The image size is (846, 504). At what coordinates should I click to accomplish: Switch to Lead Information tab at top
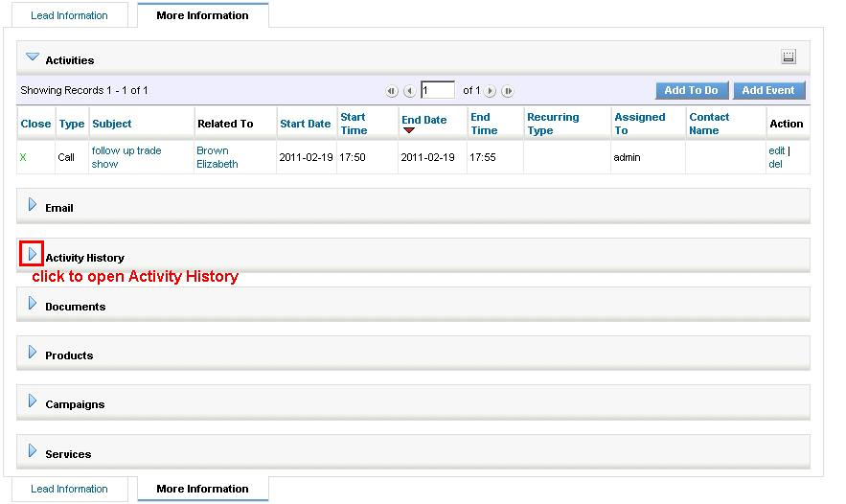click(69, 15)
